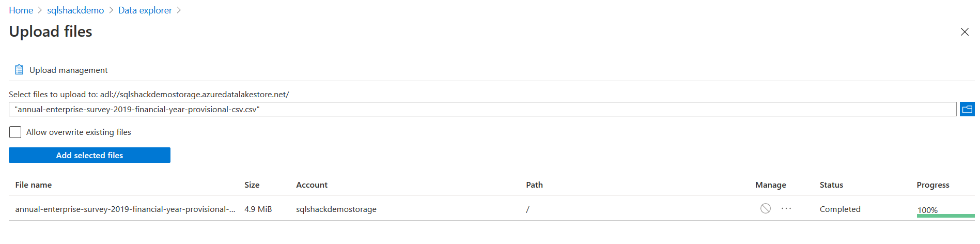The width and height of the screenshot is (980, 244).
Task: Click the cancel upload icon in Manage column
Action: [765, 208]
